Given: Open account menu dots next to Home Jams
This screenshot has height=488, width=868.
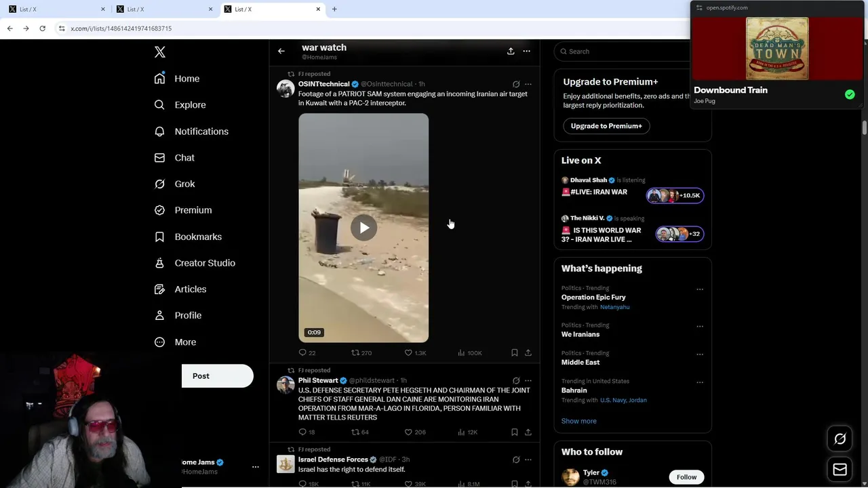Looking at the screenshot, I should click(255, 467).
